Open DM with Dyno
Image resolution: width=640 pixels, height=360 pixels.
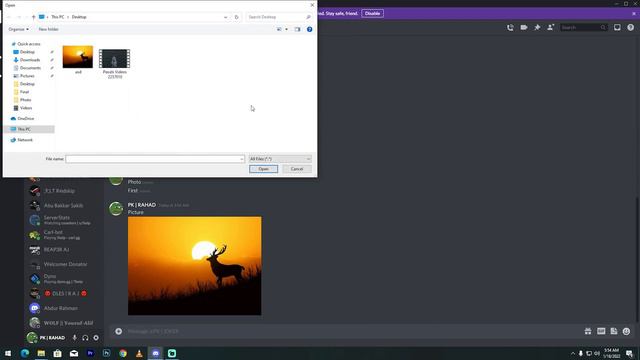[x=64, y=279]
